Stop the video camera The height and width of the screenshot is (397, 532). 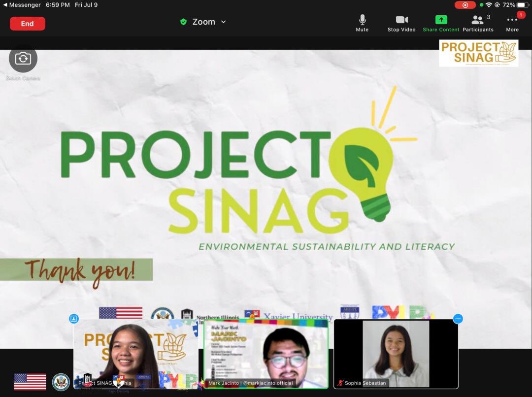point(401,22)
